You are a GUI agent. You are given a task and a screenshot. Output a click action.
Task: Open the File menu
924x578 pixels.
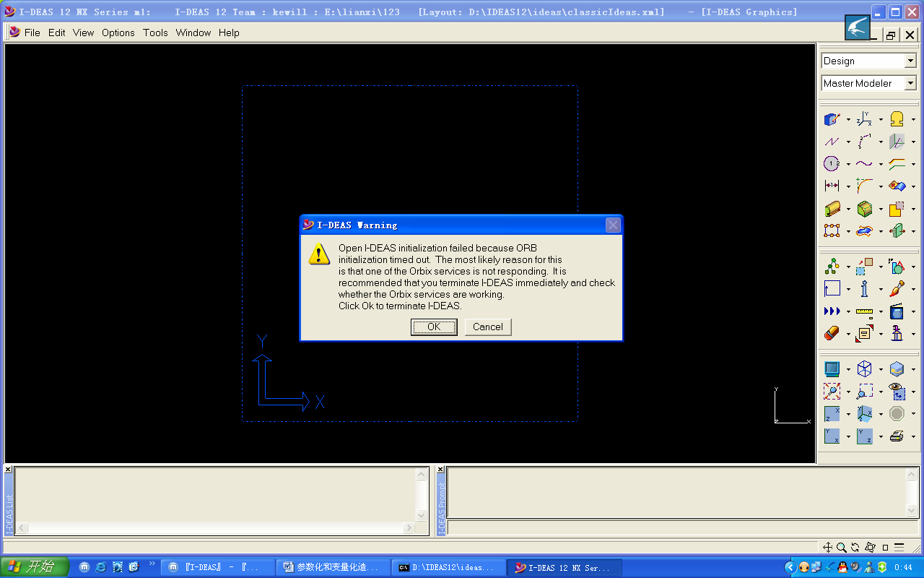[x=32, y=33]
